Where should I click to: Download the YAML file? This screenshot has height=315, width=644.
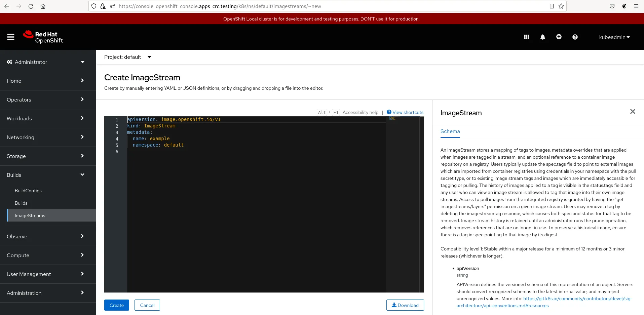tap(405, 305)
